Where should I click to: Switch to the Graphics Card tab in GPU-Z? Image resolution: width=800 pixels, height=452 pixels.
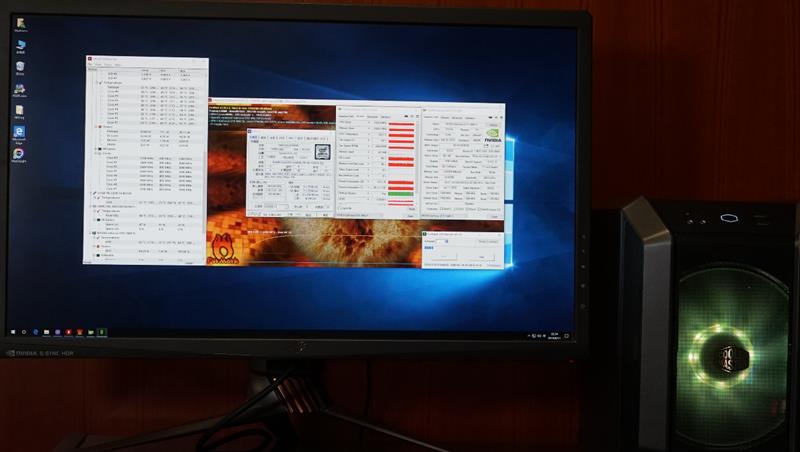(x=431, y=117)
